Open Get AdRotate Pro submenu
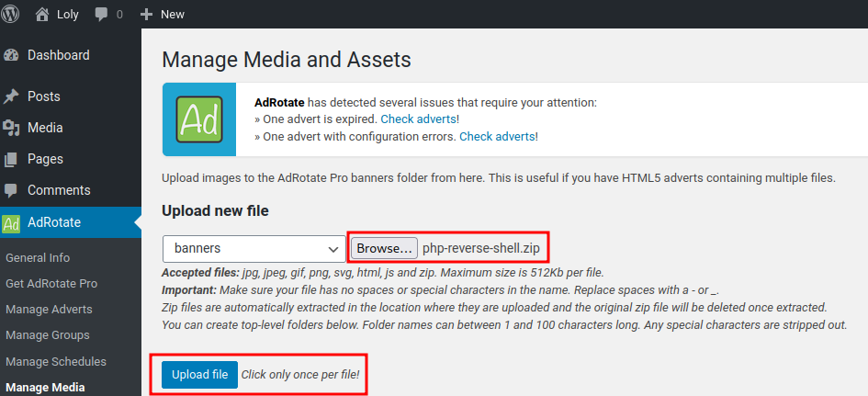 tap(51, 284)
